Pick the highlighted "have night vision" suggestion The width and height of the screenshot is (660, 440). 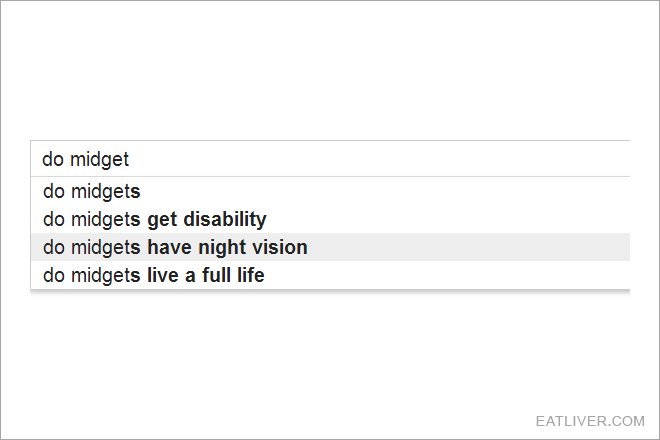click(x=330, y=247)
